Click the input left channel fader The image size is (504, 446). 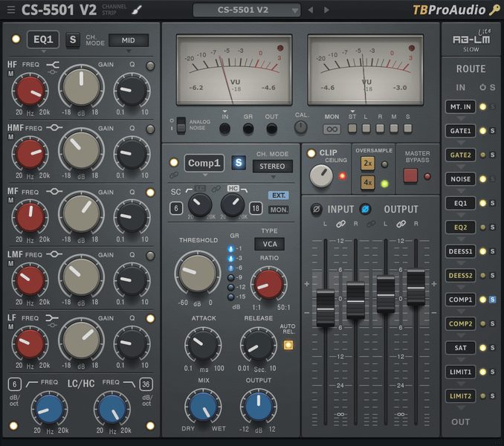click(x=326, y=308)
